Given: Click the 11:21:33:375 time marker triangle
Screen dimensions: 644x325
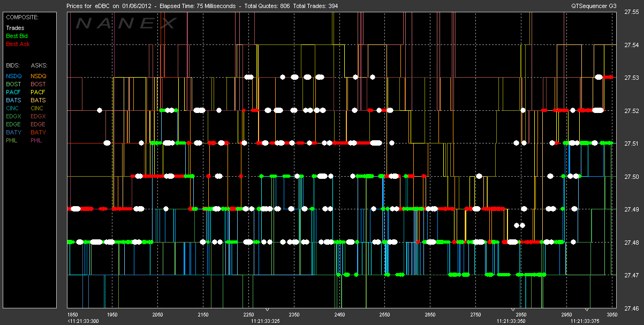Looking at the screenshot, I should (588, 310).
